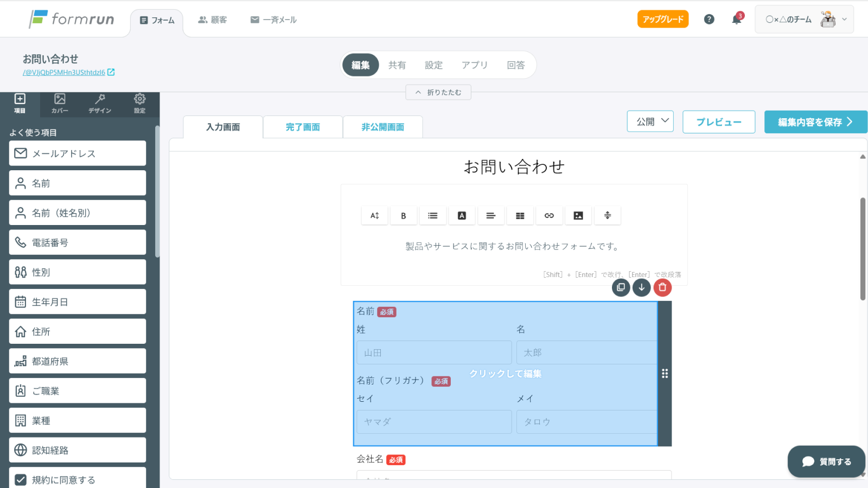Open the Cover panel in the sidebar

pos(60,103)
